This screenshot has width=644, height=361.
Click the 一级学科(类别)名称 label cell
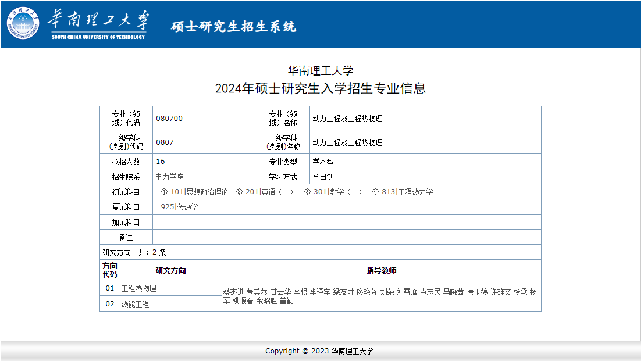point(283,142)
